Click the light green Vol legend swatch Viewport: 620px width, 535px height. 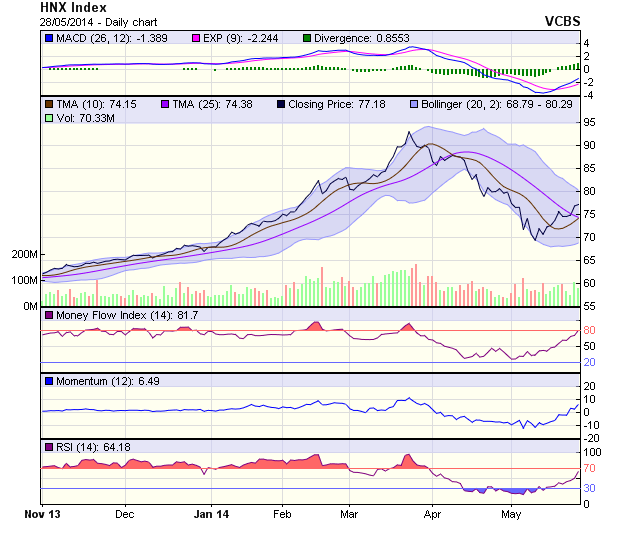point(49,118)
